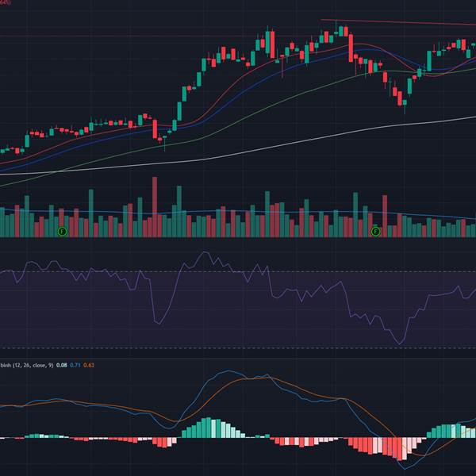
Task: Click the MACD histogram value 0.08
Action: point(62,365)
